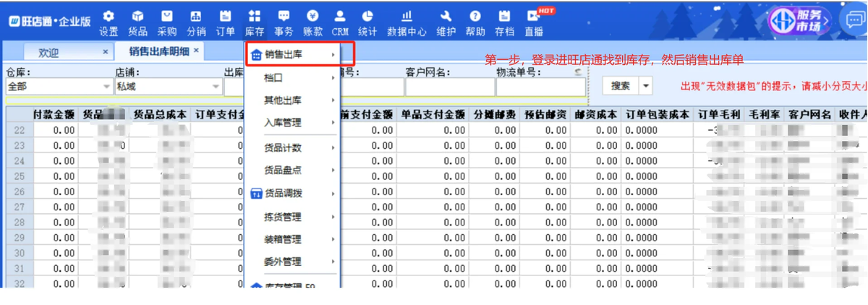
Task: Open the 分销 distribution toolbar icon
Action: tap(196, 23)
